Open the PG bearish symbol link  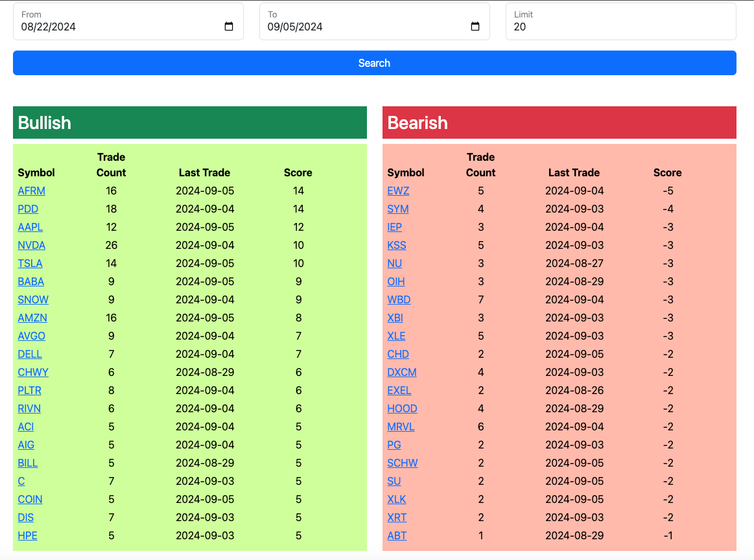394,445
